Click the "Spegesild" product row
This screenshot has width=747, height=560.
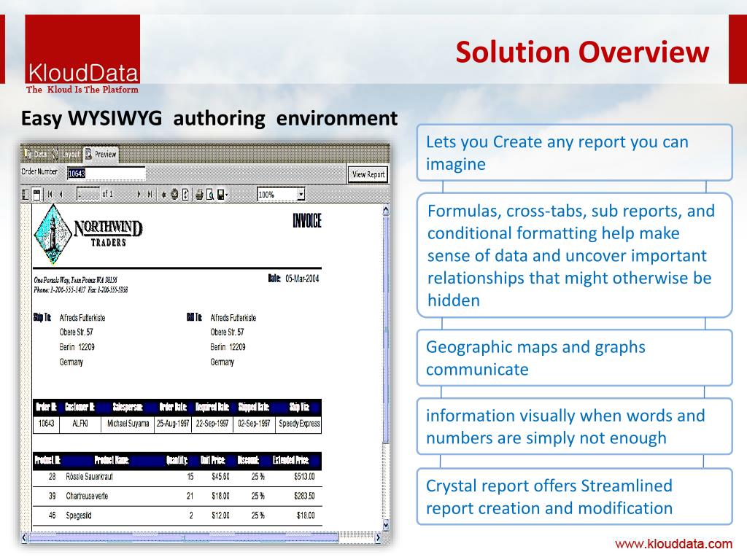177,516
